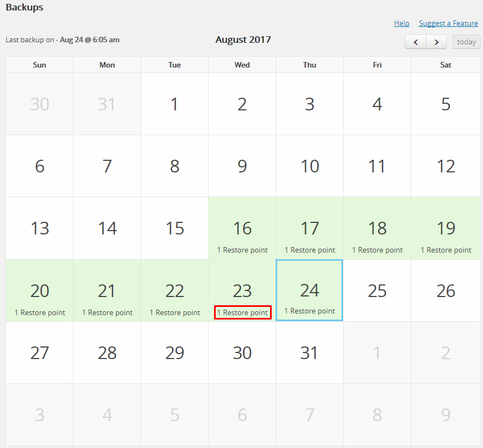
Task: Select August 31 calendar cell
Action: point(310,352)
